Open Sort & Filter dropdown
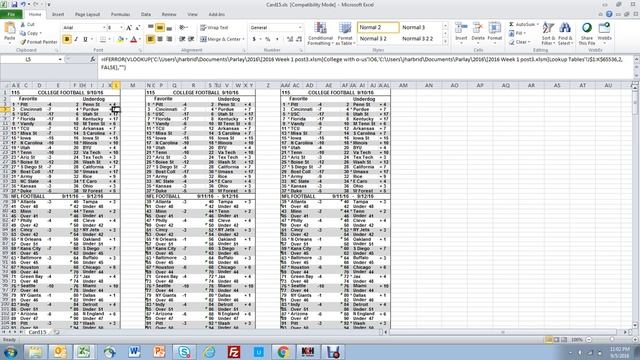 pos(548,33)
